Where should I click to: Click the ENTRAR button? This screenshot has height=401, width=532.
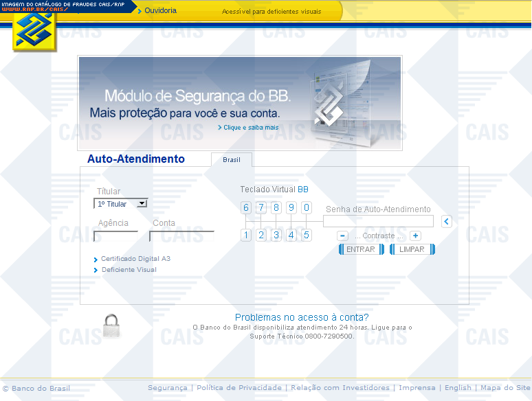361,249
